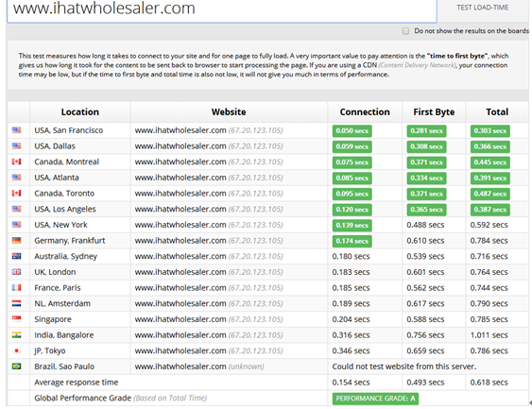532x409 pixels.
Task: Click the 0.174 secs connection badge
Action: coord(352,241)
